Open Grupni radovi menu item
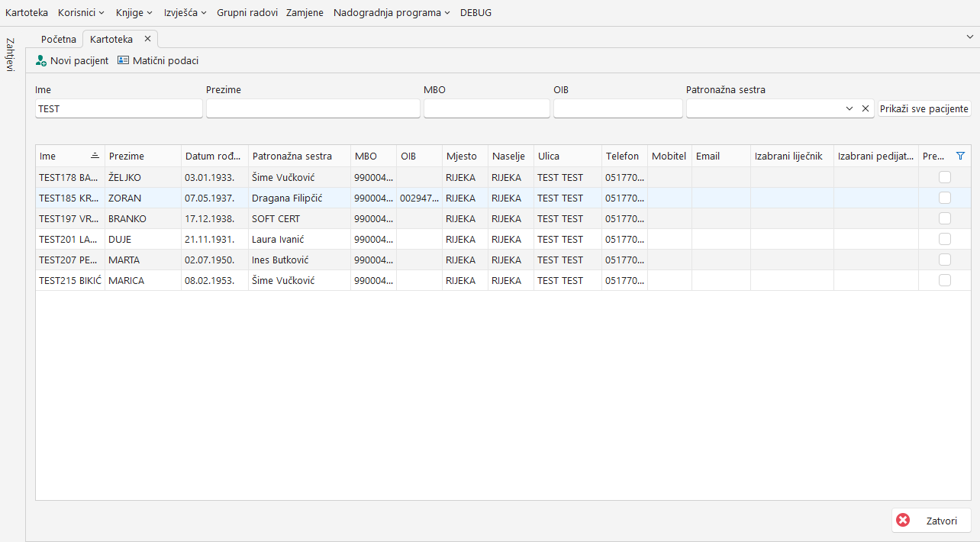980x542 pixels. tap(247, 13)
